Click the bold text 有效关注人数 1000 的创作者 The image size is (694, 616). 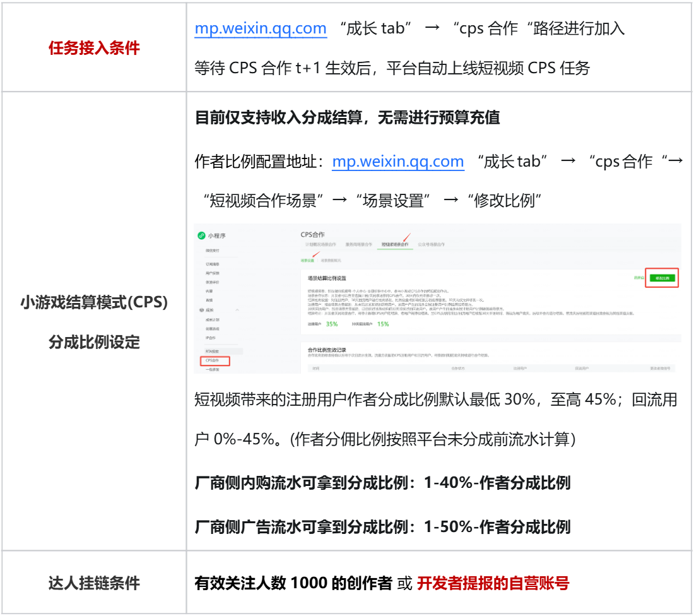(x=293, y=583)
